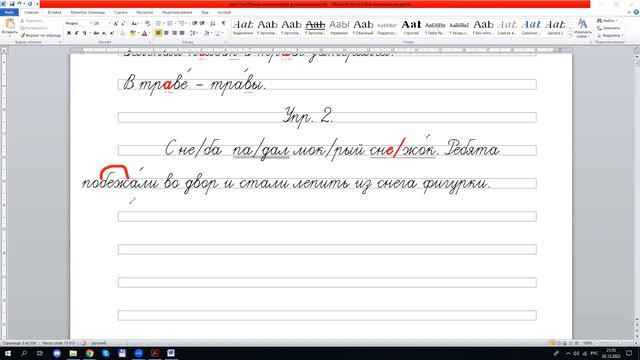640x360 pixels.
Task: Open font size combo box
Action: point(102,24)
